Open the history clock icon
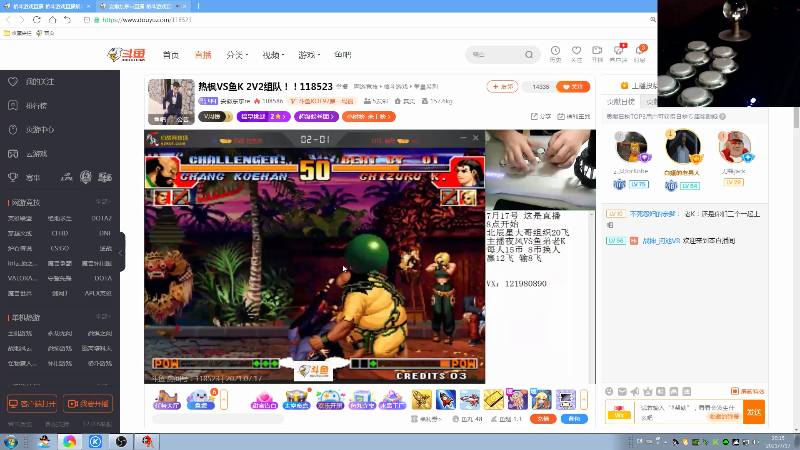 (x=555, y=51)
